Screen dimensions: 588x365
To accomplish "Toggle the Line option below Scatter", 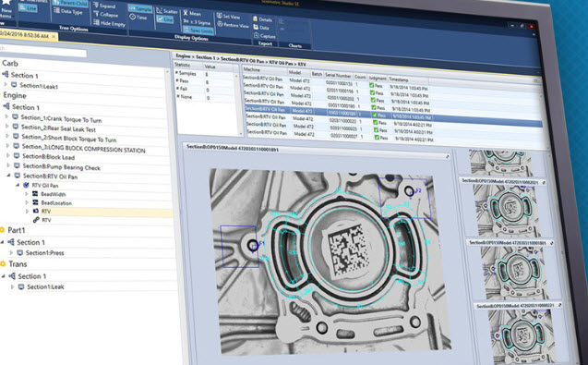I will pos(165,19).
